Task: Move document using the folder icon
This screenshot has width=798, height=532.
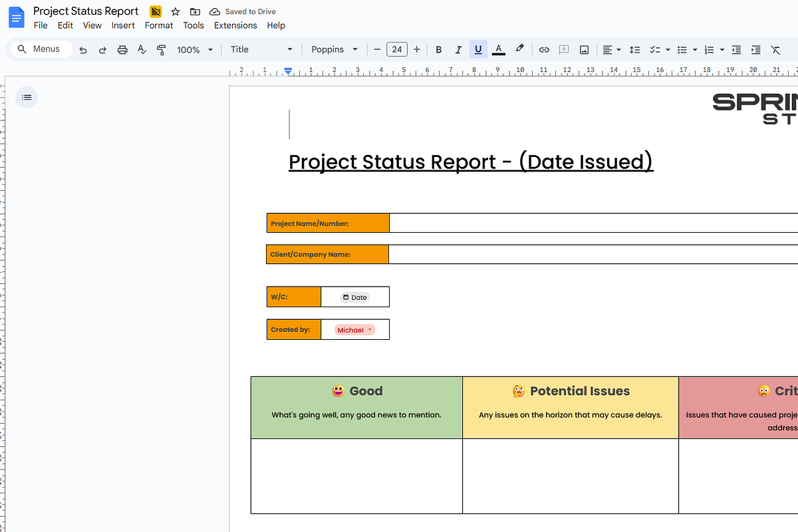Action: [x=195, y=11]
